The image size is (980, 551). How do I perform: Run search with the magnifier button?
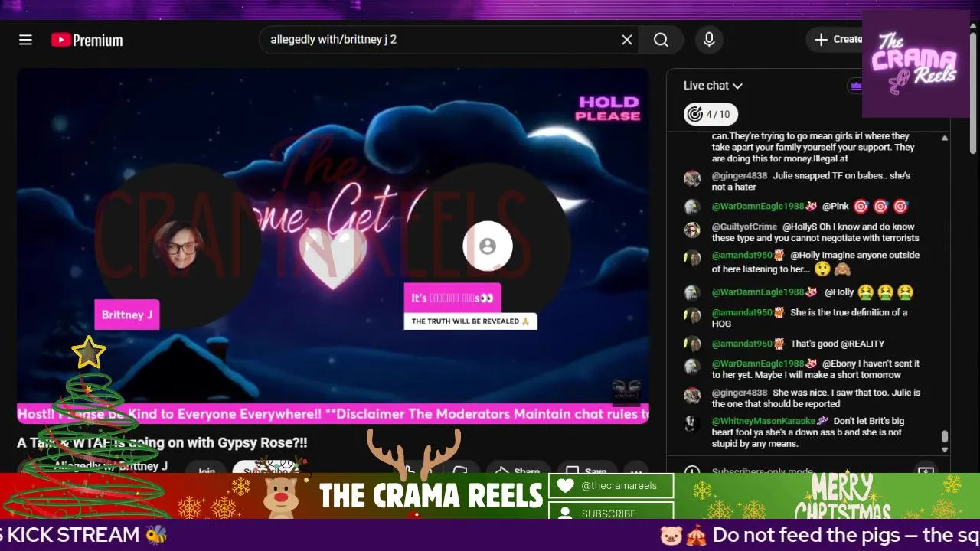[x=661, y=40]
